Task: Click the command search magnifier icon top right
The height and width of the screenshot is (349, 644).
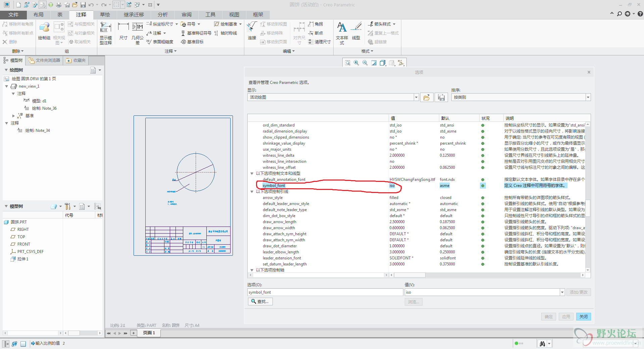Action: point(620,14)
